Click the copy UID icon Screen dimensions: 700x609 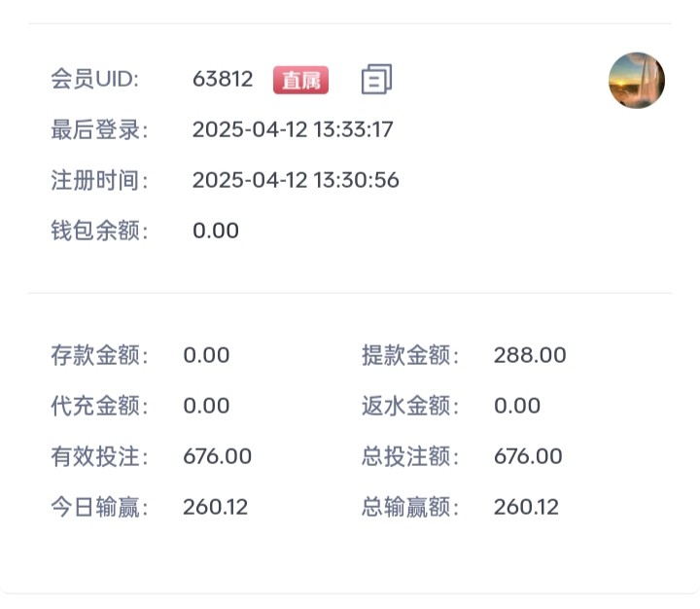coord(376,80)
